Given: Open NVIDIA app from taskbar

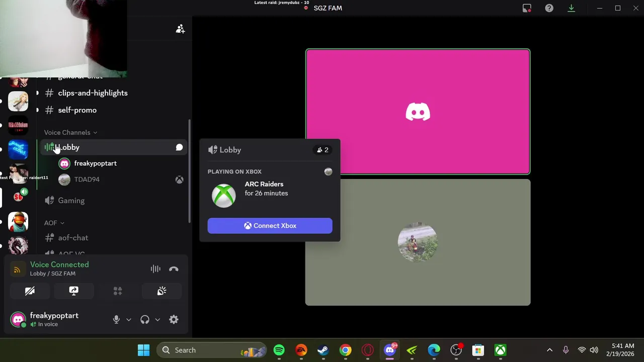Looking at the screenshot, I should (412, 350).
